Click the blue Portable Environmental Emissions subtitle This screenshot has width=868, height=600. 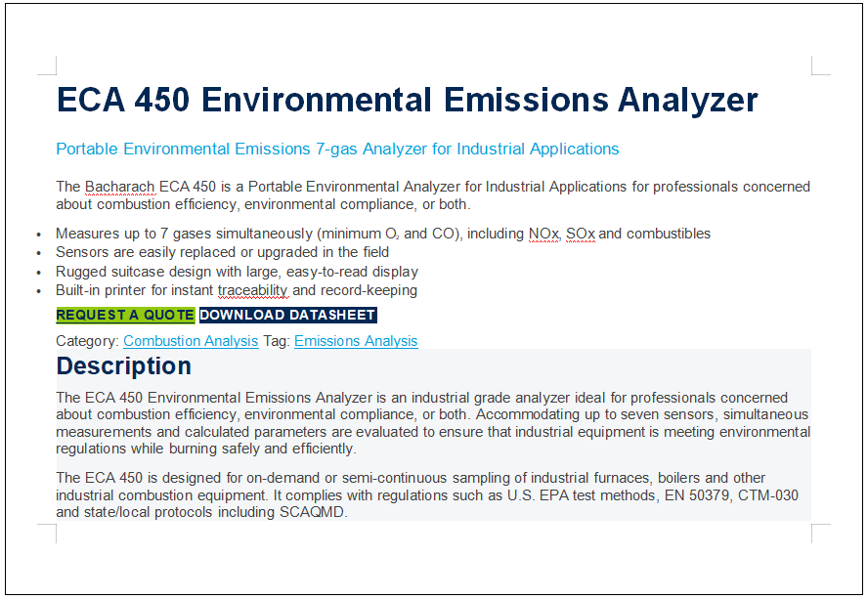(x=337, y=149)
